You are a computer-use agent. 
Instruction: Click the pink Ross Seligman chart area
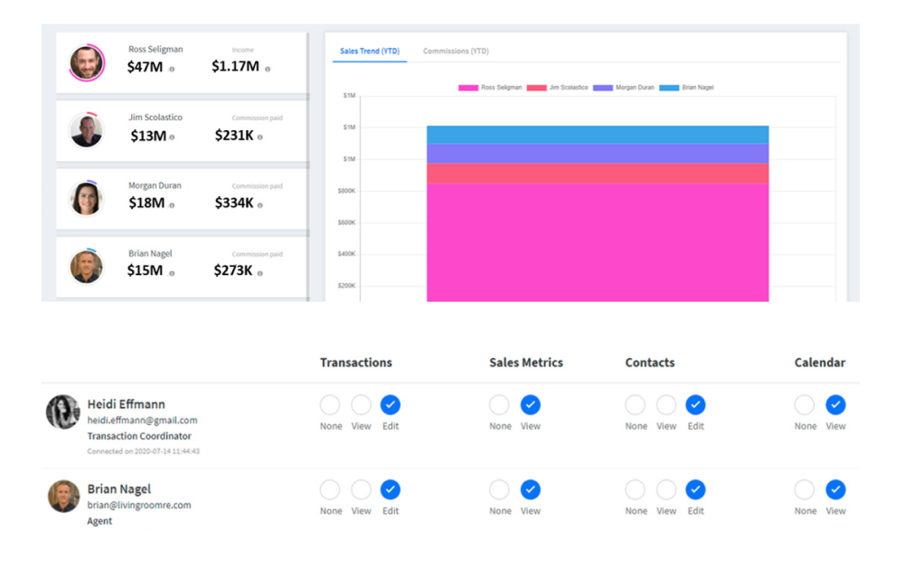coord(597,244)
